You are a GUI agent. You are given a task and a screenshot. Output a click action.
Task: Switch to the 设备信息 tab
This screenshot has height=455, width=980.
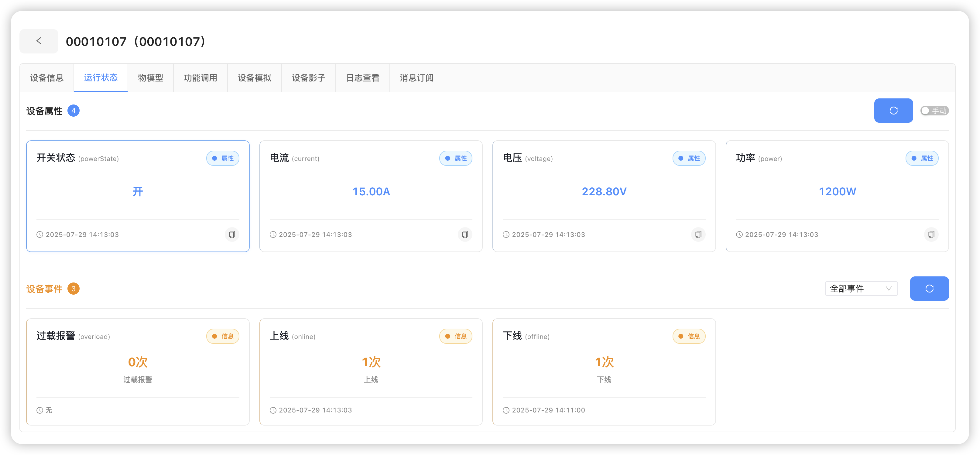point(47,78)
